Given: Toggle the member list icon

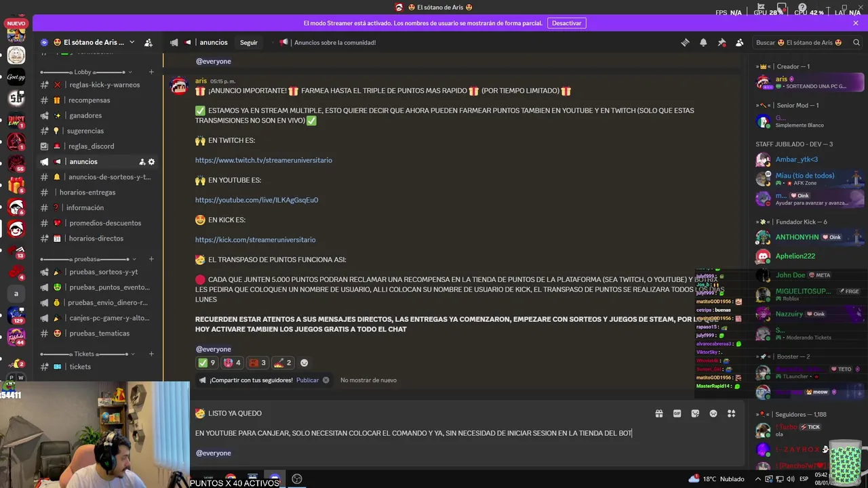Looking at the screenshot, I should point(739,42).
